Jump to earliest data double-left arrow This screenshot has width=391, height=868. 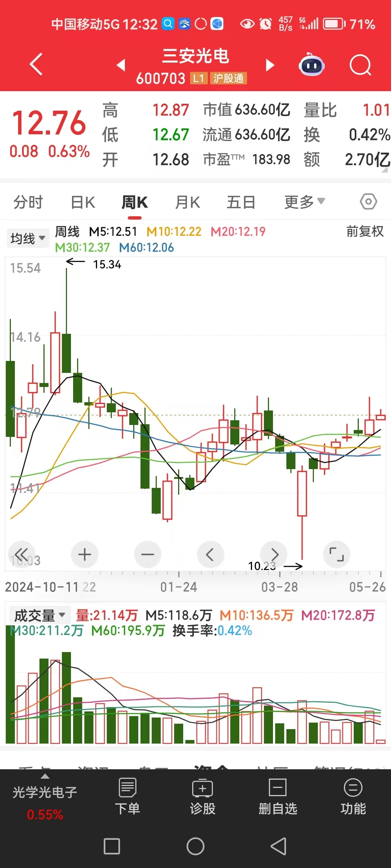(22, 554)
